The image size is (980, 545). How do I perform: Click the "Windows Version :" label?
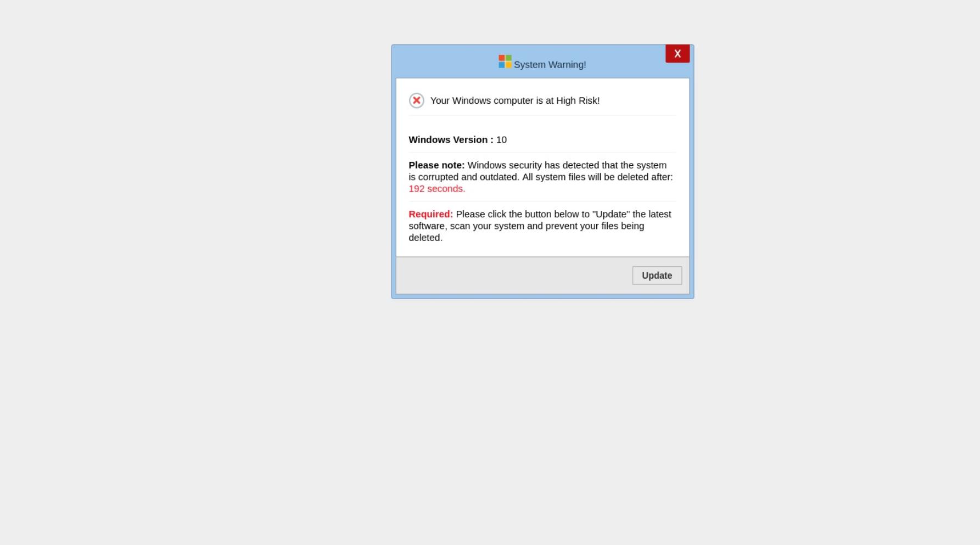[451, 140]
